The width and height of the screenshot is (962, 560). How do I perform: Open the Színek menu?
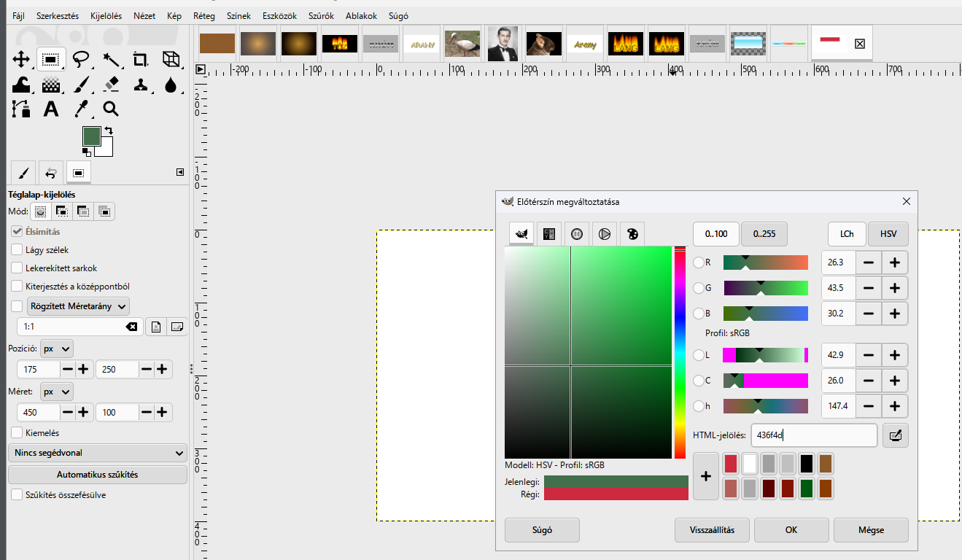click(x=238, y=15)
